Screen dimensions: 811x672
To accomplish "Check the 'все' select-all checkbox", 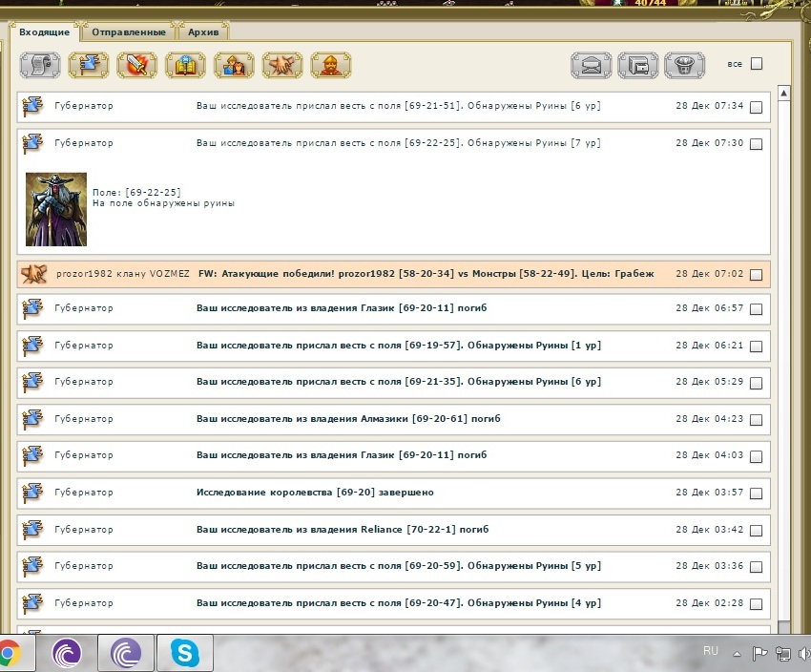I will click(x=757, y=64).
